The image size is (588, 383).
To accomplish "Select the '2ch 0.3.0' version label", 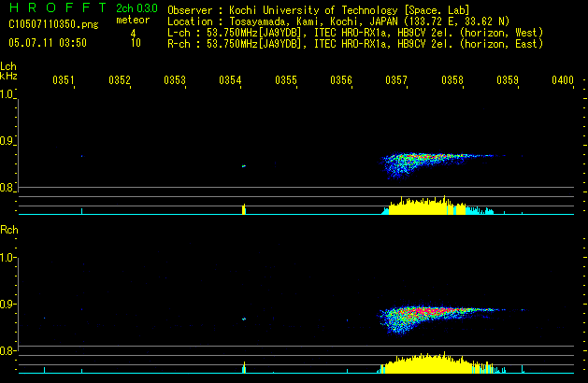I will (136, 8).
